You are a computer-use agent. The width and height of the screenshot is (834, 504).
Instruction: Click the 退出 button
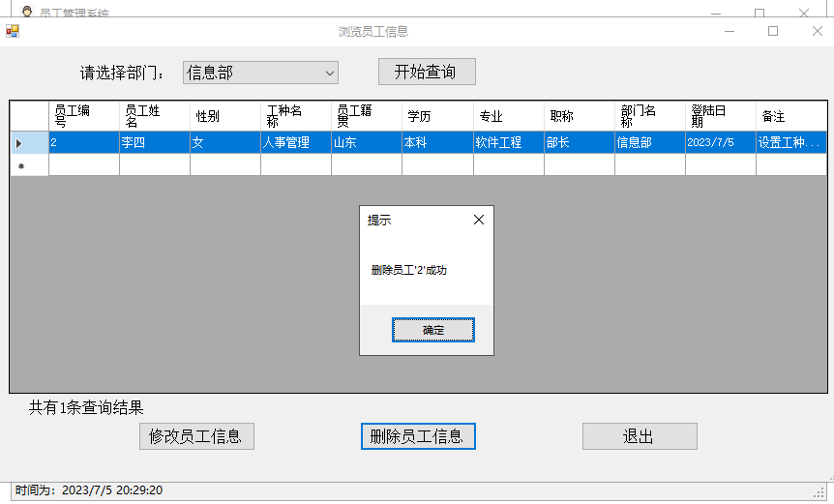[639, 436]
